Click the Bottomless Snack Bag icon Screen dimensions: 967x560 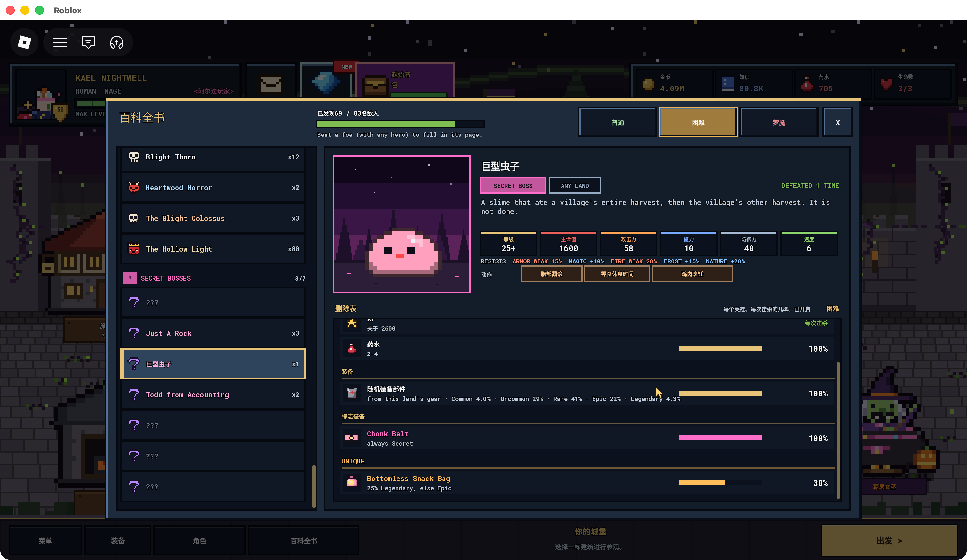(351, 482)
